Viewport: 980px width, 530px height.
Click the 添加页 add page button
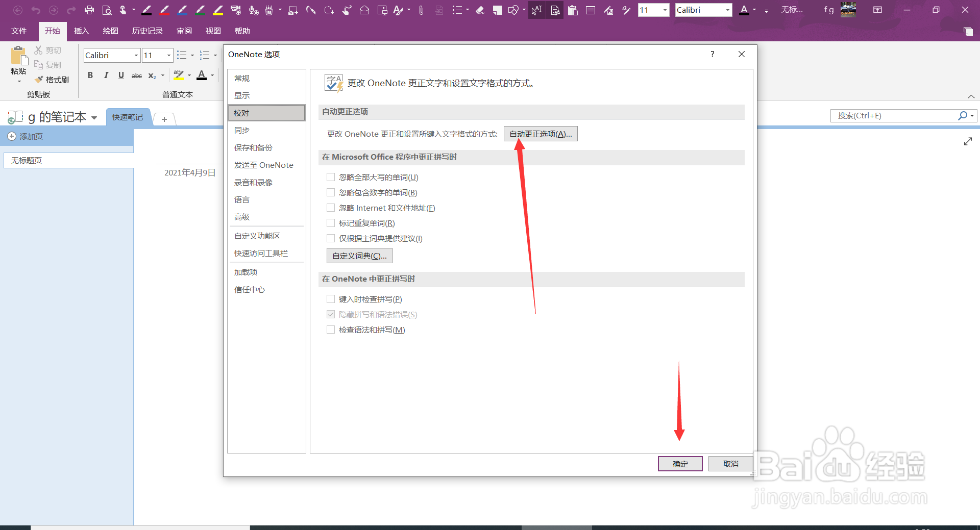(x=26, y=136)
